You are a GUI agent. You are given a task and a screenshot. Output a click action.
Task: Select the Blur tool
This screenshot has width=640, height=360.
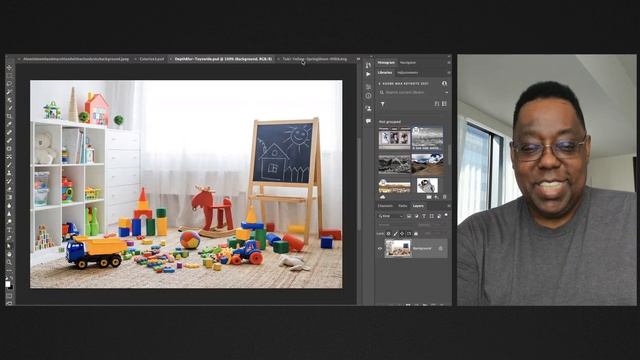point(9,206)
